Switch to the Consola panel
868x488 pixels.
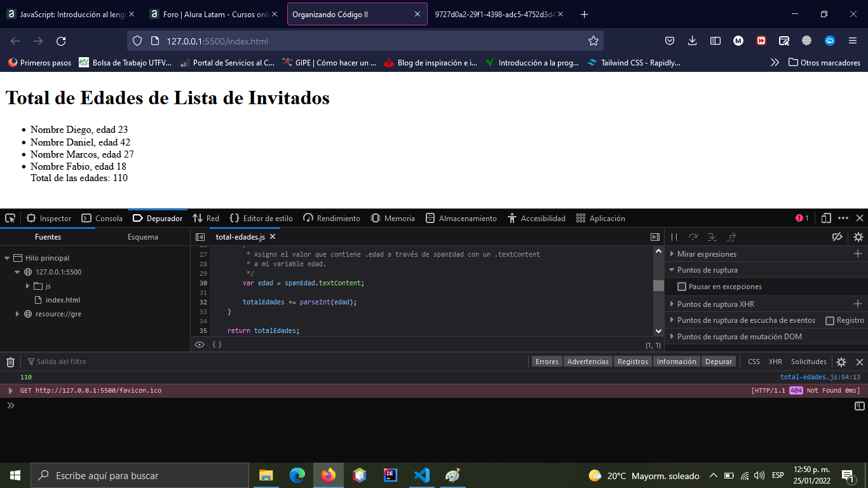pyautogui.click(x=102, y=218)
